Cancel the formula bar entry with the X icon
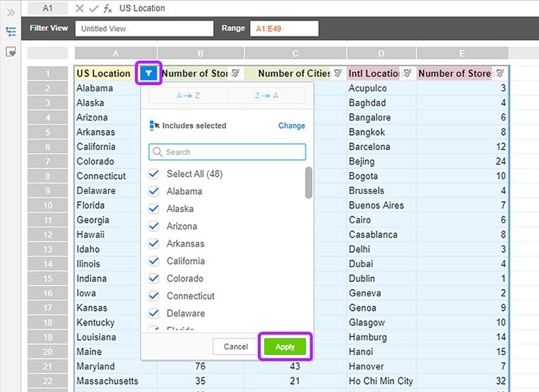 (x=80, y=8)
